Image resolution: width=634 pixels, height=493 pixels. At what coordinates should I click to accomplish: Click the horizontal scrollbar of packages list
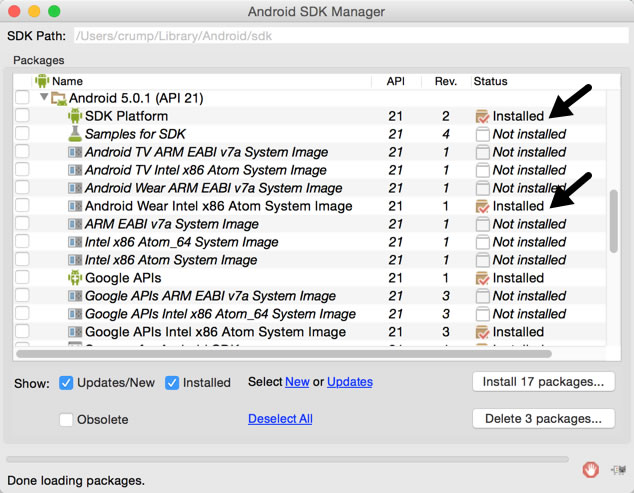click(284, 354)
